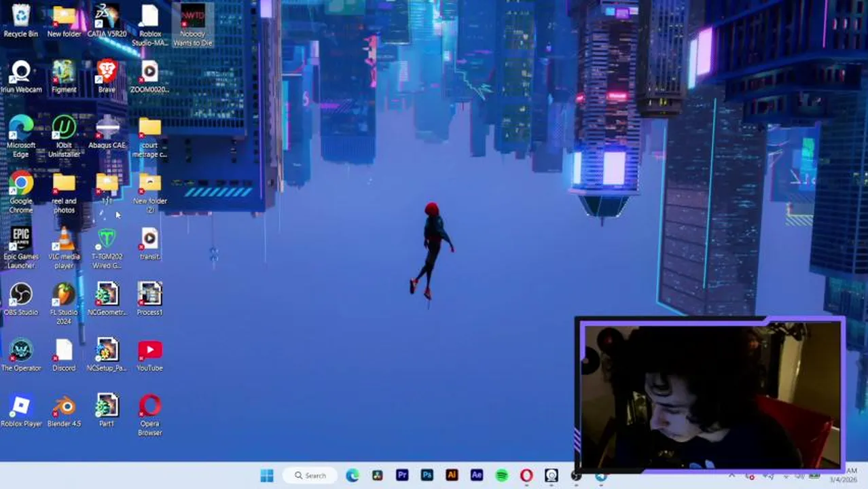The height and width of the screenshot is (489, 868).
Task: Open the NCSetup_Pa... desktop file
Action: (107, 355)
